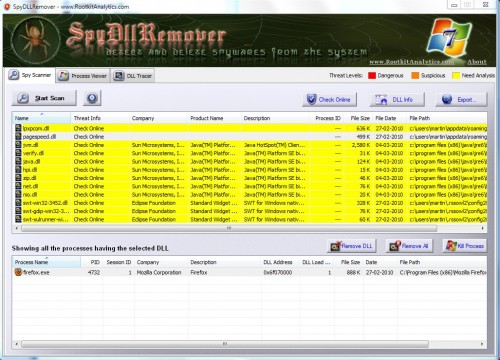Open the DLL Tracer tab
Image resolution: width=500 pixels, height=360 pixels.
click(x=133, y=76)
